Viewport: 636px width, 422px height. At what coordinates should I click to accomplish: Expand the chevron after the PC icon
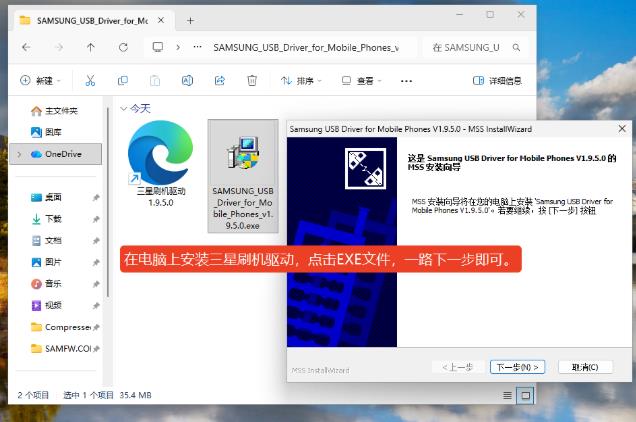tap(178, 47)
